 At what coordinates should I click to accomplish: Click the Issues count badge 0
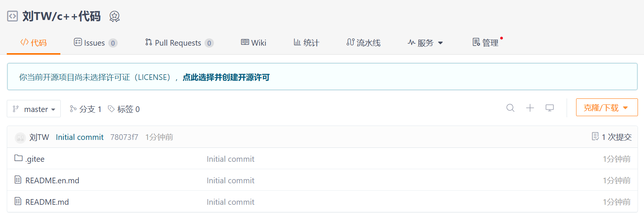(x=113, y=43)
